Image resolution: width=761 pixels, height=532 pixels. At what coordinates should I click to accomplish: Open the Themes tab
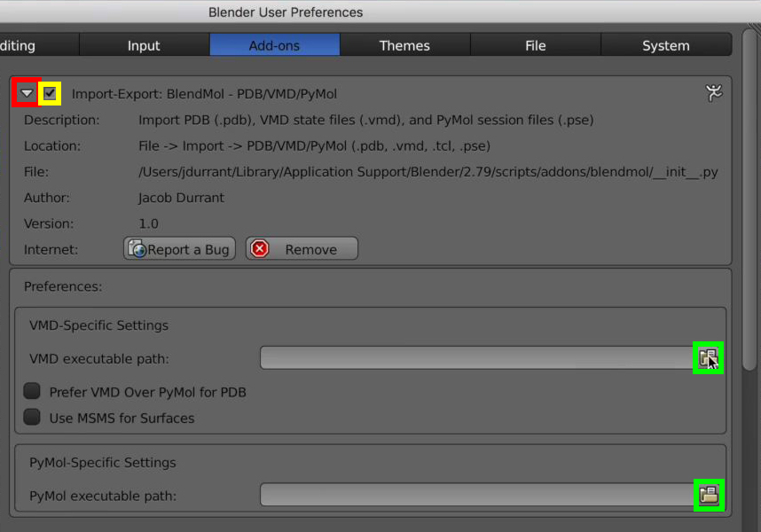coord(404,45)
